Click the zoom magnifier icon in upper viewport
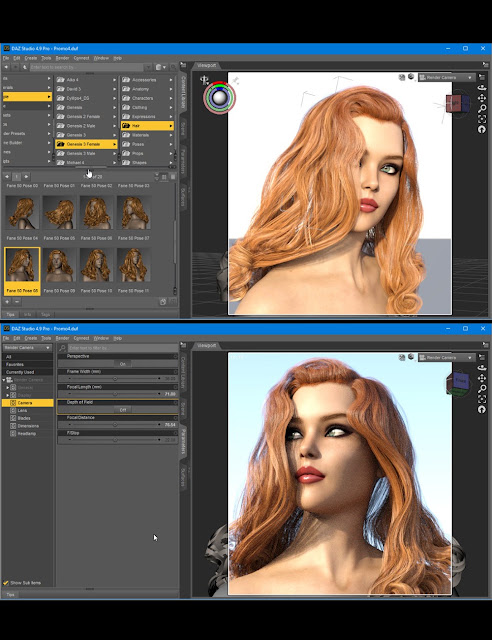The image size is (492, 640). pyautogui.click(x=482, y=109)
